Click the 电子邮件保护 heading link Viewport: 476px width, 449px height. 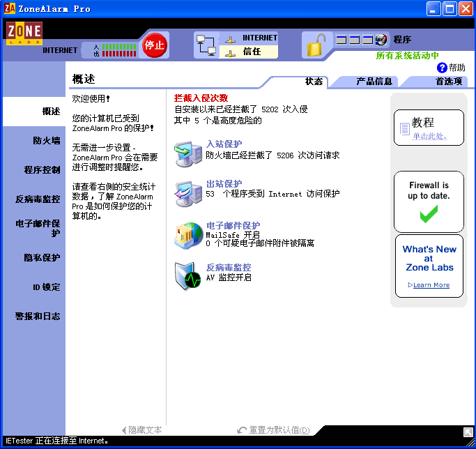pos(233,226)
